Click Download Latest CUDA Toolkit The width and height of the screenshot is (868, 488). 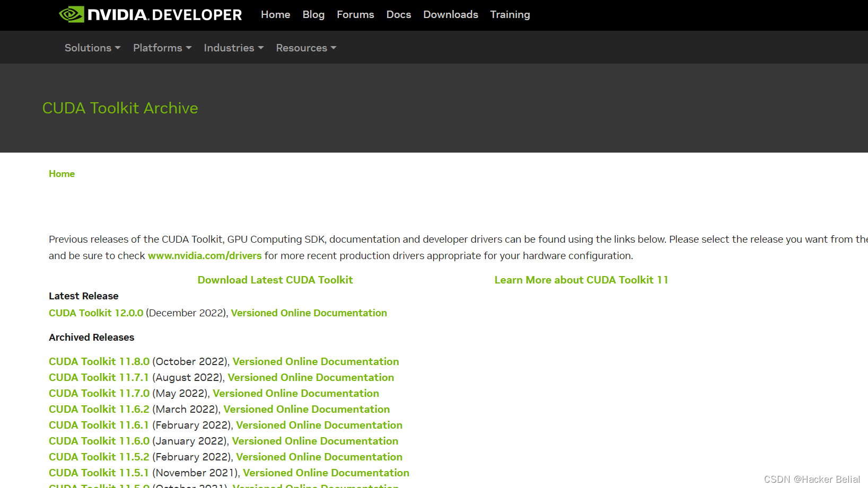click(275, 280)
